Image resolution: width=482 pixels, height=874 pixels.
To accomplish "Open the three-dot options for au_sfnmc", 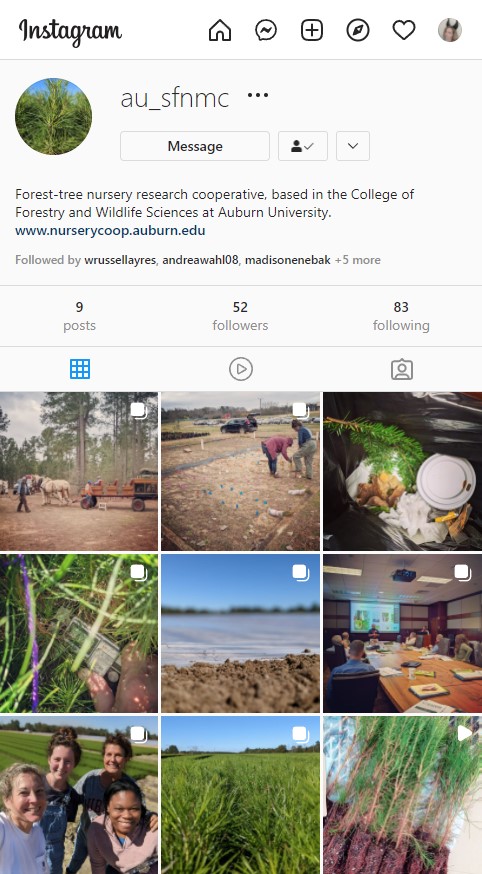I will tap(257, 95).
